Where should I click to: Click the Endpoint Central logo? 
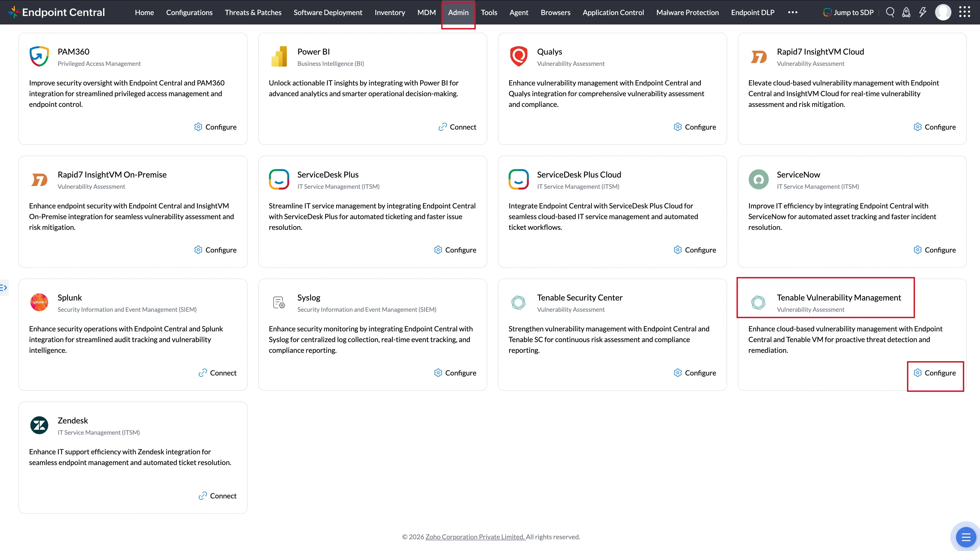pyautogui.click(x=56, y=12)
